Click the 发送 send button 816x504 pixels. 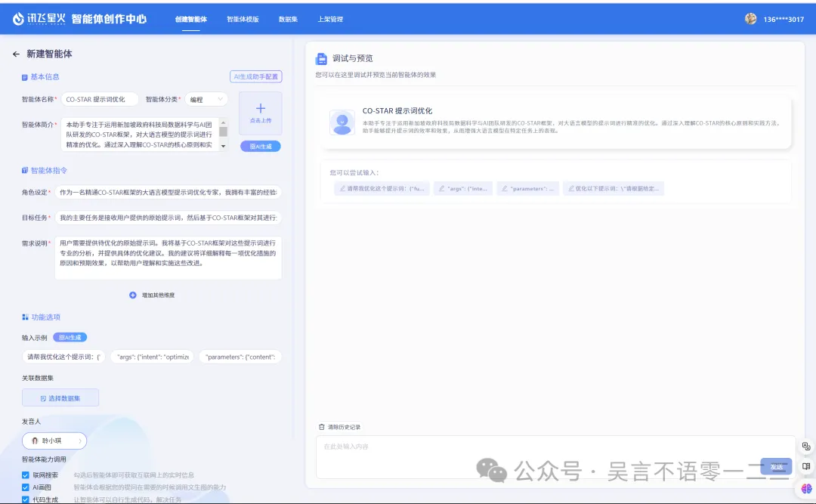[776, 466]
